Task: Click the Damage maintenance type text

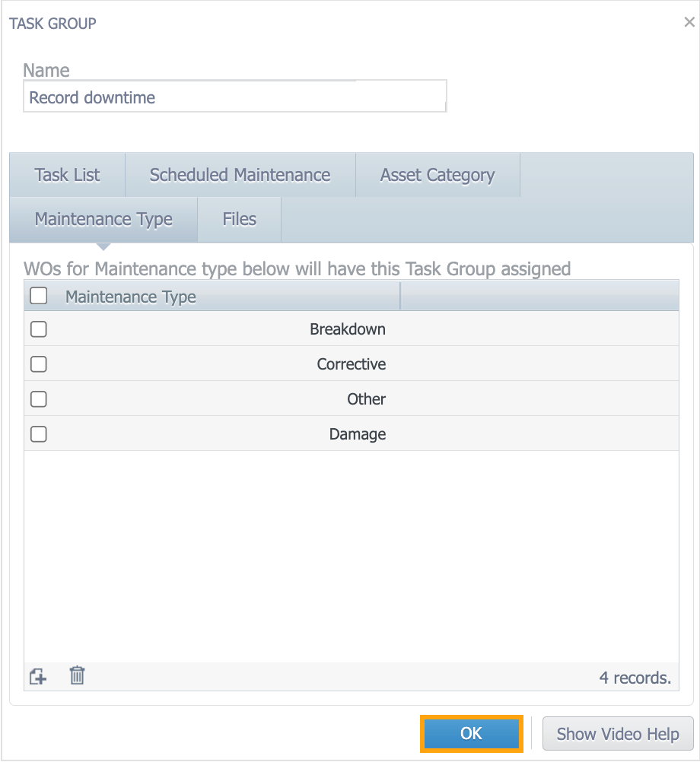Action: pyautogui.click(x=357, y=434)
